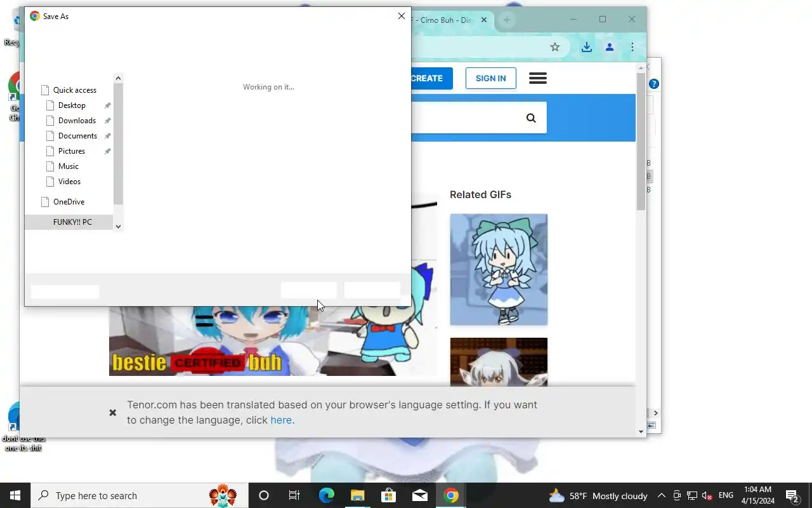Open the notification center icon
Image resolution: width=812 pixels, height=508 pixels.
(x=792, y=495)
